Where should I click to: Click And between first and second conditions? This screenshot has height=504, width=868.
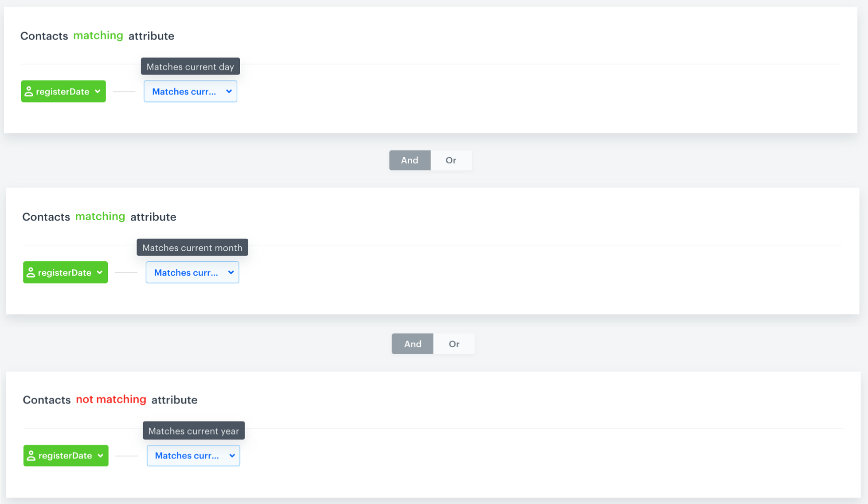tap(410, 160)
